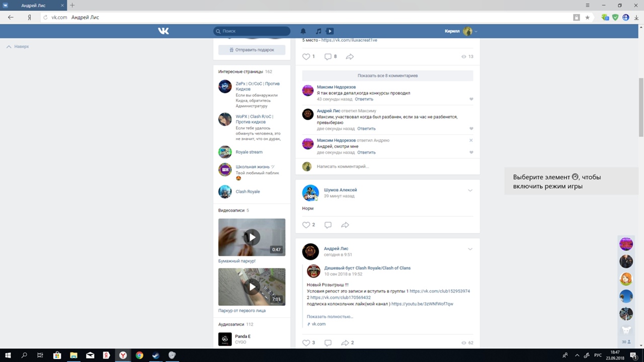The height and width of the screenshot is (362, 644).
Task: Open options chevron on Шумов Алексей post
Action: (x=470, y=191)
